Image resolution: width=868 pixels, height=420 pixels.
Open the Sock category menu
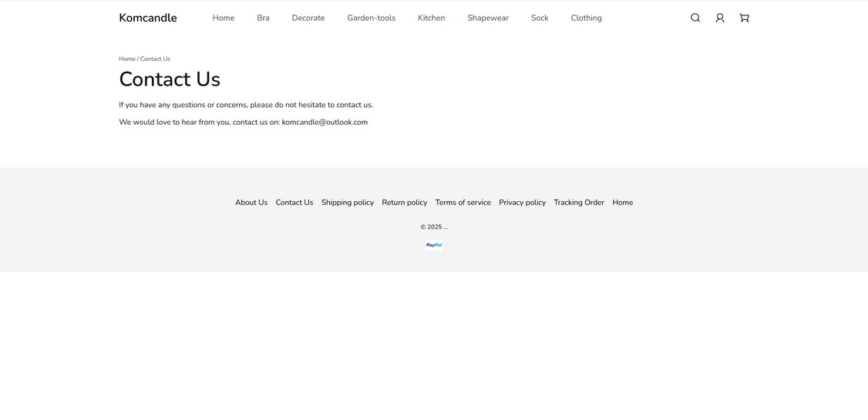pos(540,18)
